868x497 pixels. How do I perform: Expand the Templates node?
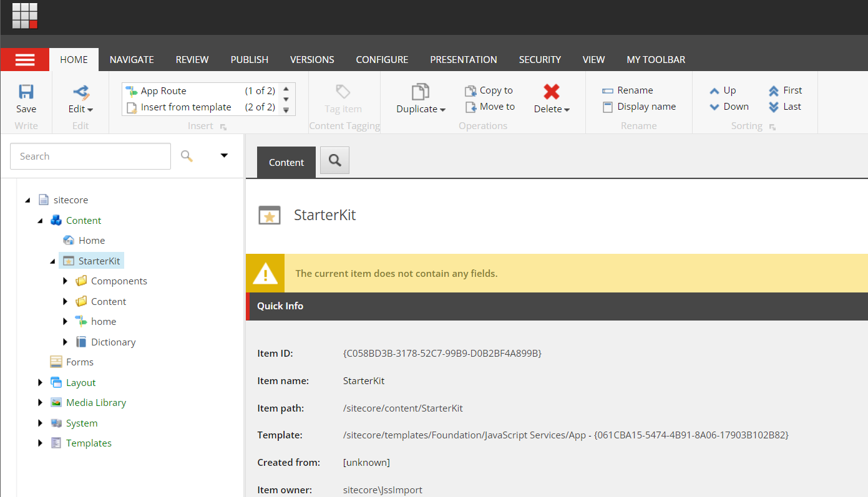tap(40, 443)
